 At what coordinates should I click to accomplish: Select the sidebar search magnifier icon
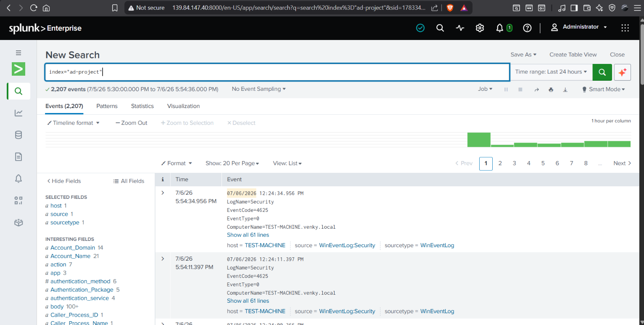(18, 91)
